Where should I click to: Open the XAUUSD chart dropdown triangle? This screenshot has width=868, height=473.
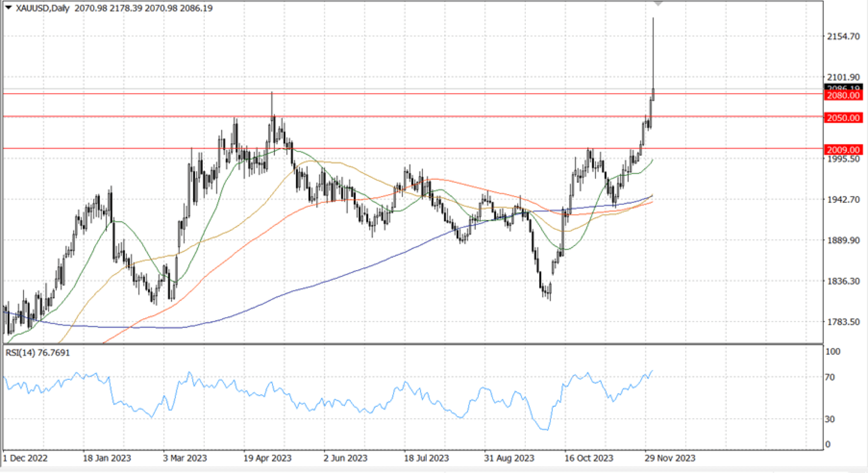pyautogui.click(x=8, y=7)
